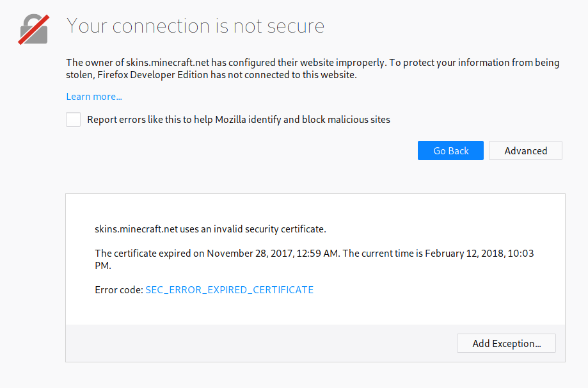
Task: Open the Learn more… link
Action: (94, 97)
